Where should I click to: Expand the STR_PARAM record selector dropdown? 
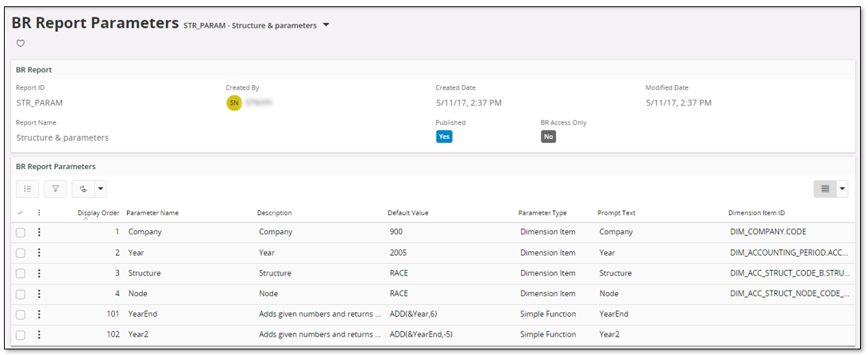click(x=326, y=25)
